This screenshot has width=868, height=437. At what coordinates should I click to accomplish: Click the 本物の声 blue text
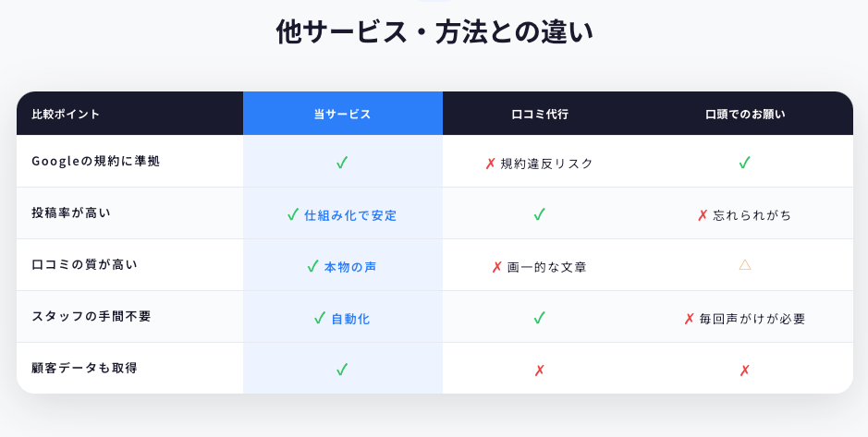pyautogui.click(x=350, y=267)
